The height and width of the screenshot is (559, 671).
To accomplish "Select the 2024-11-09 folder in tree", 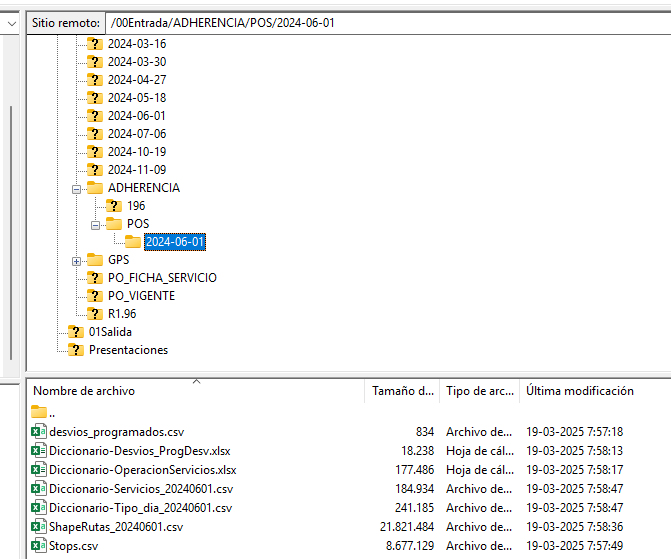I will point(136,170).
